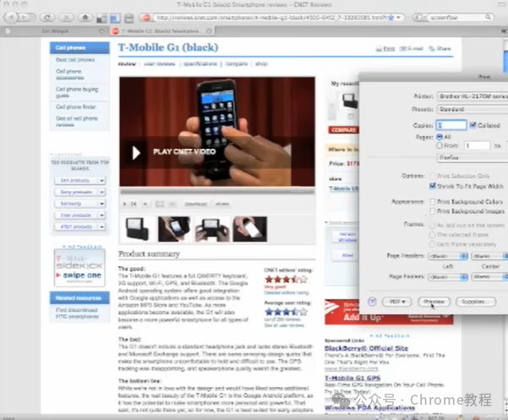The width and height of the screenshot is (508, 420).
Task: Open the Page Footers Center dropdown
Action: (489, 277)
